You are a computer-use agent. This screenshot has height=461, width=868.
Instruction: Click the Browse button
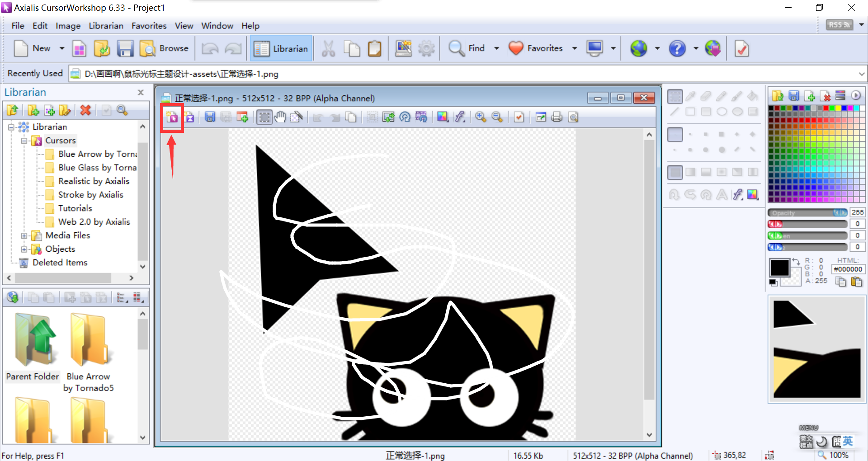(x=164, y=48)
